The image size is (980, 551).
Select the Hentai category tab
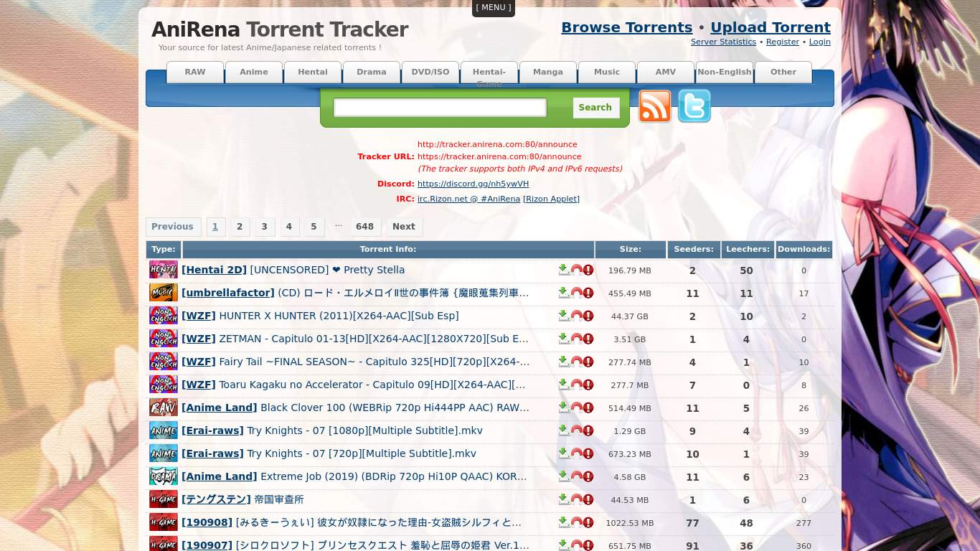313,72
